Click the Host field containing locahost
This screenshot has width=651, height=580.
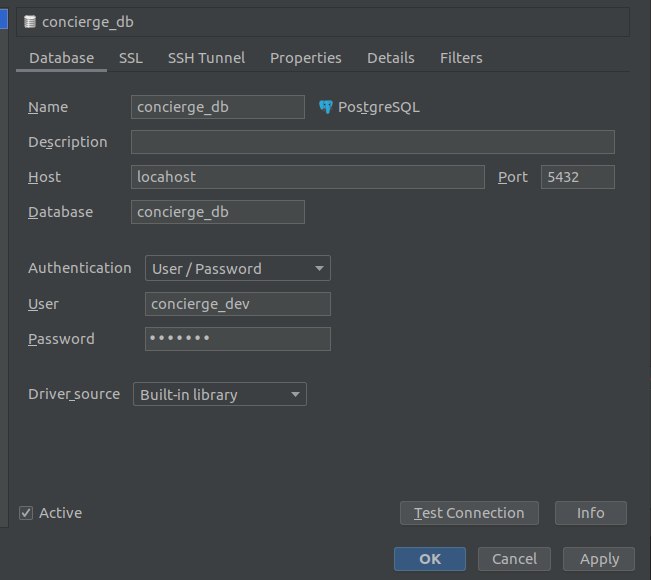(x=308, y=177)
